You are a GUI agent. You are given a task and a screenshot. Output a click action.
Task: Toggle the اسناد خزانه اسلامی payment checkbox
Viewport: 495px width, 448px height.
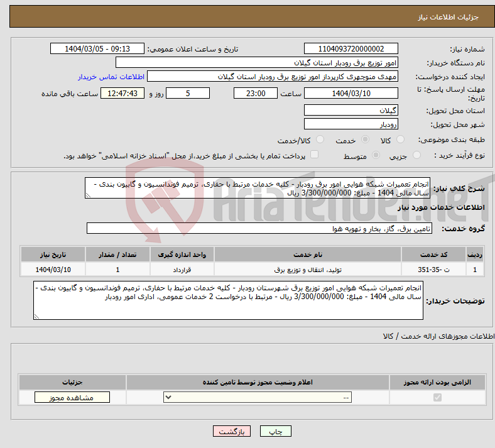pos(314,155)
